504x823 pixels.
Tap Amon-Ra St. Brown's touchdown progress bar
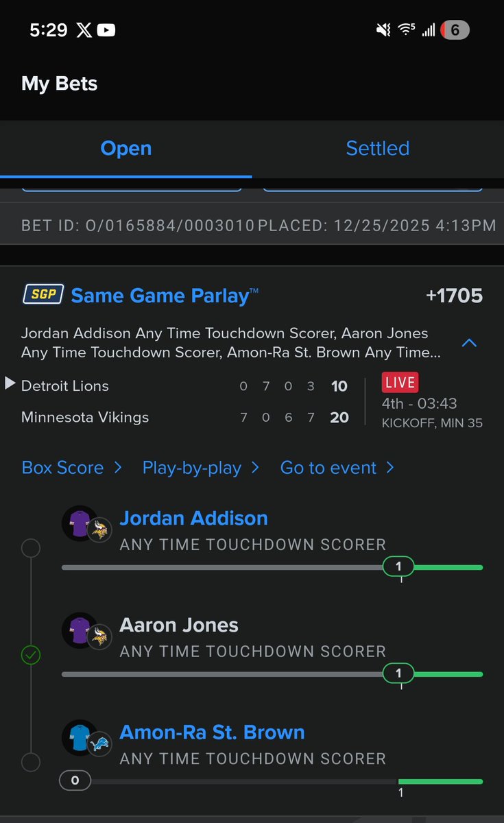pos(272,781)
